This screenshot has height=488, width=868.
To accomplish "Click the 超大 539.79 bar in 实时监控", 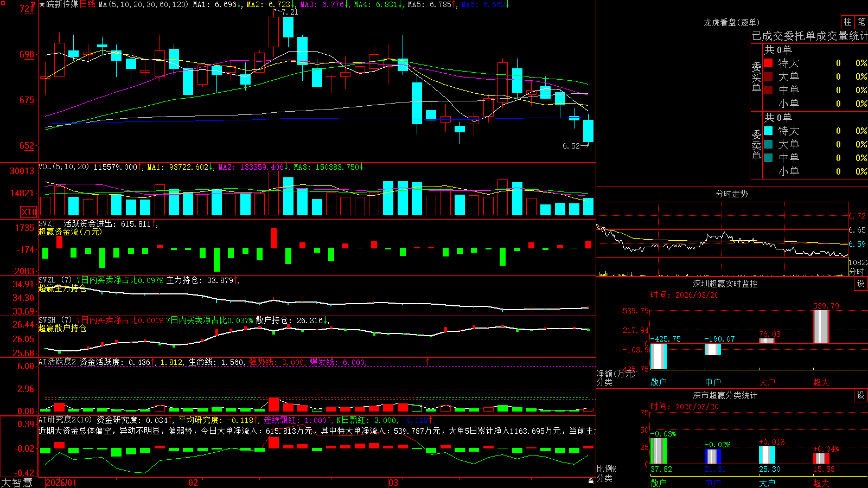I will [x=821, y=326].
